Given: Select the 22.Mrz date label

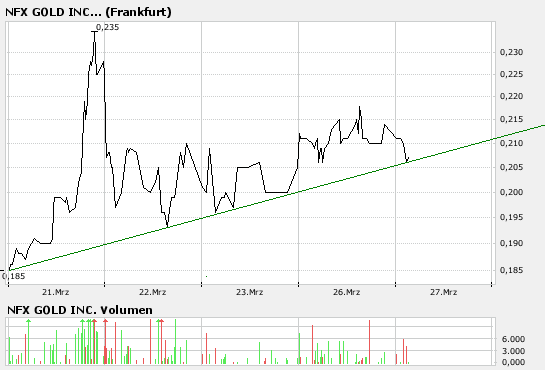Looking at the screenshot, I should pos(153,292).
